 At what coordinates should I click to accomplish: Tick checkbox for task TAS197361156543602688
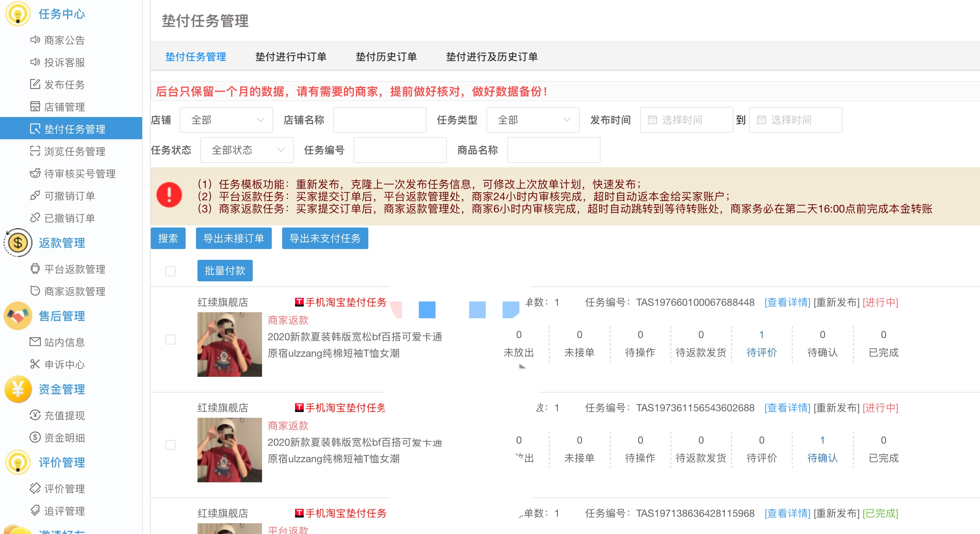click(x=171, y=445)
